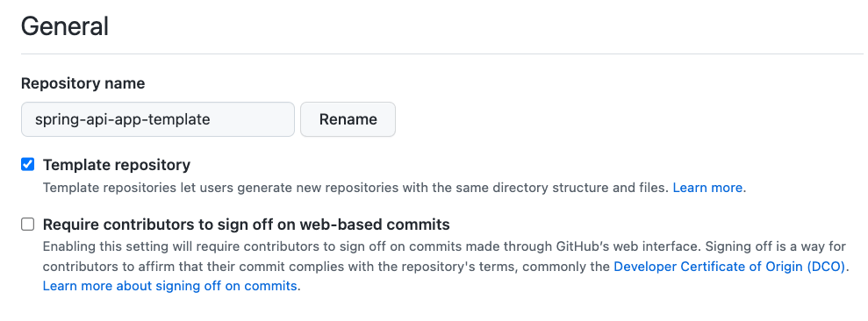Image resolution: width=868 pixels, height=321 pixels.
Task: Click the Rename button
Action: point(348,119)
